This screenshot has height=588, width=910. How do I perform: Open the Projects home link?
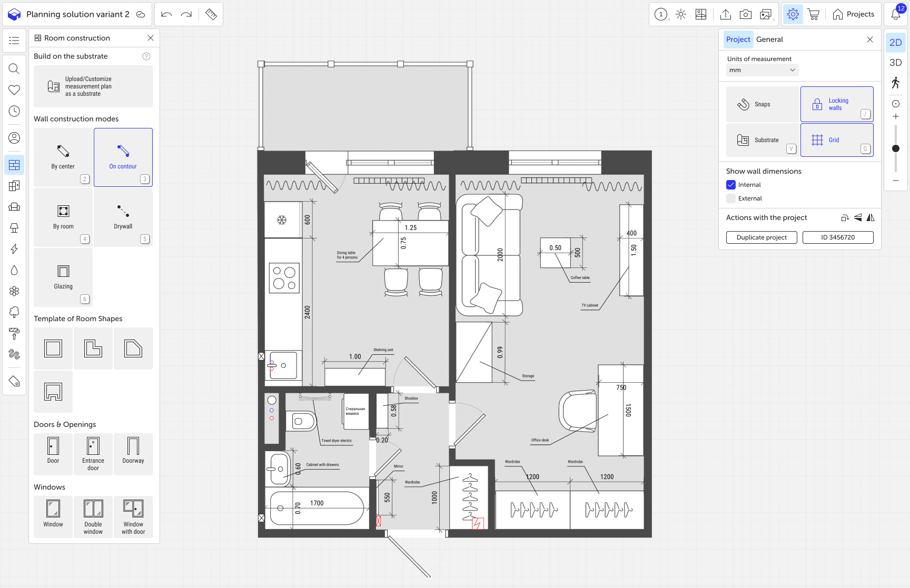(x=853, y=14)
